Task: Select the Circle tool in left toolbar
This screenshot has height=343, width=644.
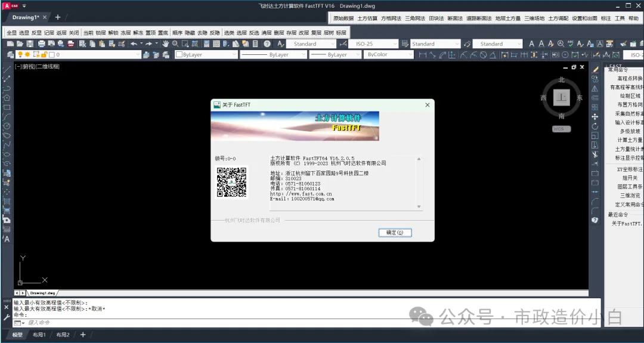Action: [7, 126]
